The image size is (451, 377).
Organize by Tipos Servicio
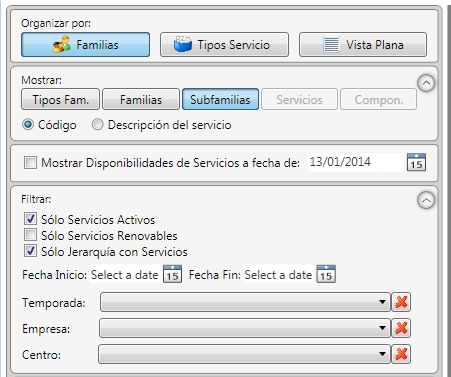point(224,45)
